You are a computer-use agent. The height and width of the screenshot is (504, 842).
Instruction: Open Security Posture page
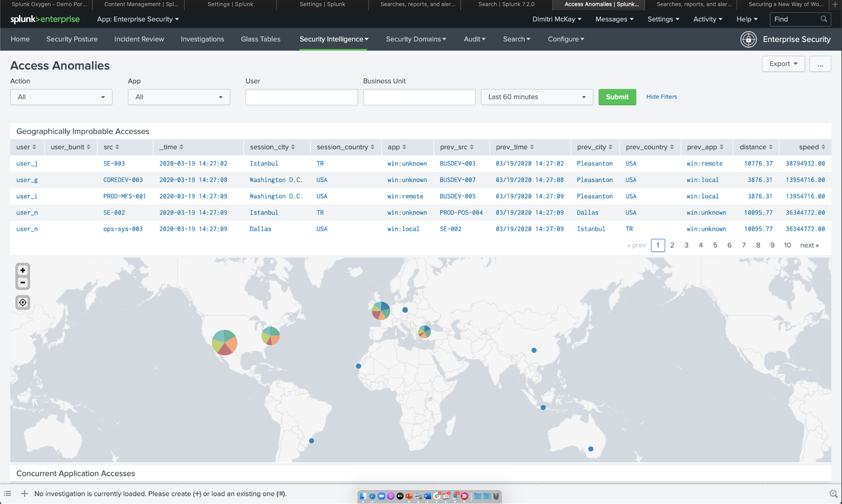pos(72,39)
